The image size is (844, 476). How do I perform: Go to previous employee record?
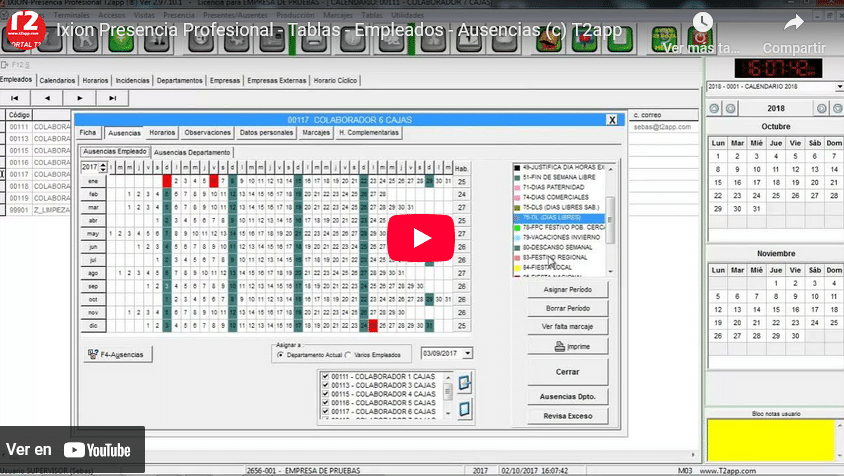pyautogui.click(x=47, y=98)
